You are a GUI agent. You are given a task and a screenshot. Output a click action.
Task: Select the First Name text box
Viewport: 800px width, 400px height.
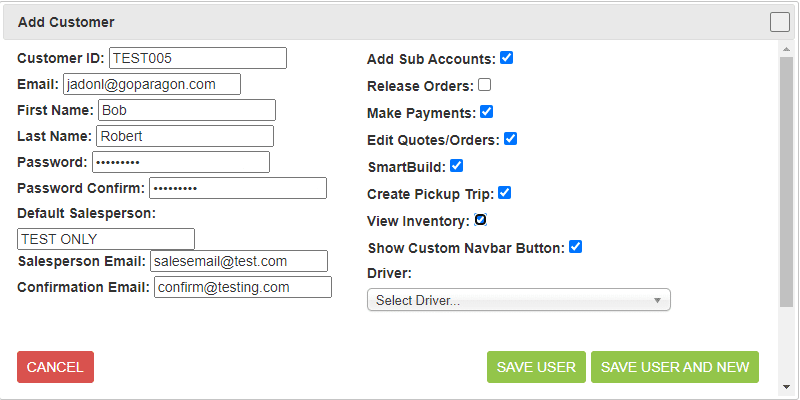pos(186,110)
